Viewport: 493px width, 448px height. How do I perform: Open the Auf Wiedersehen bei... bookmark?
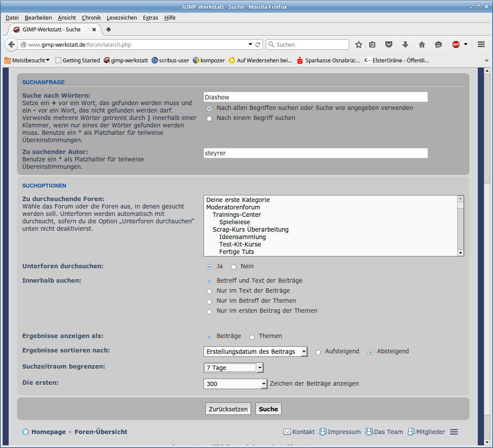click(x=260, y=60)
